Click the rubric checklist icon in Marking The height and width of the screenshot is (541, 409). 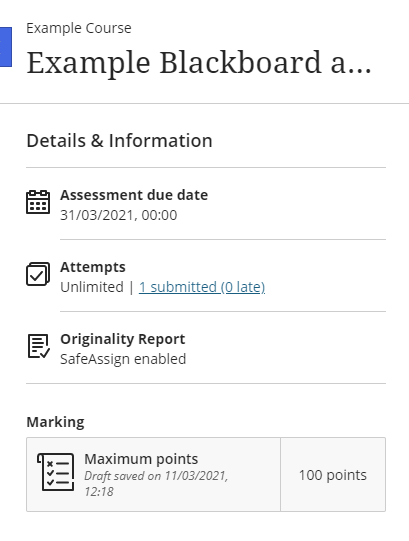click(56, 472)
